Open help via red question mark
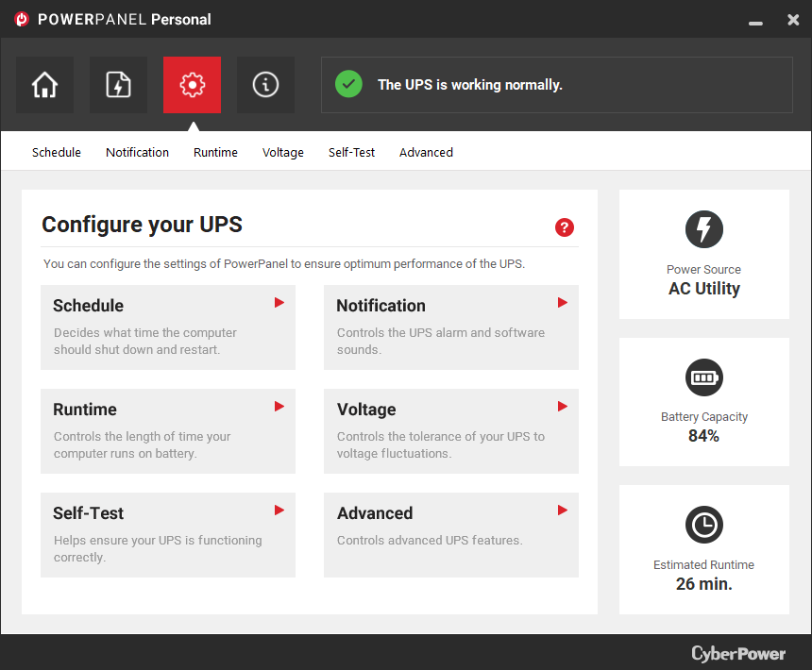812x670 pixels. (565, 227)
